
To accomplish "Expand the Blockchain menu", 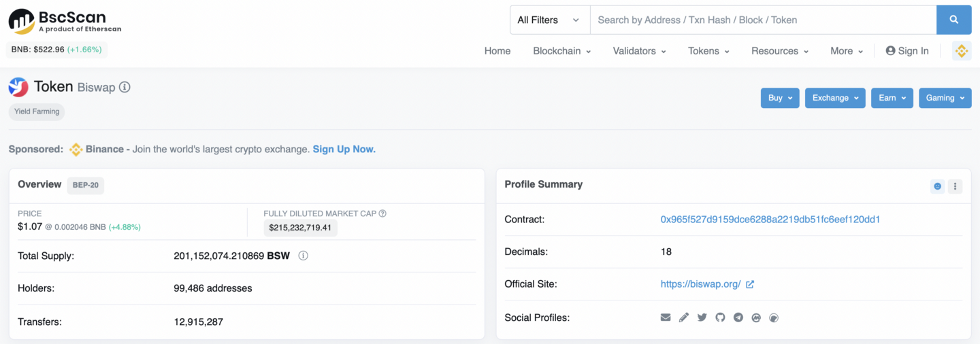I will (x=561, y=51).
